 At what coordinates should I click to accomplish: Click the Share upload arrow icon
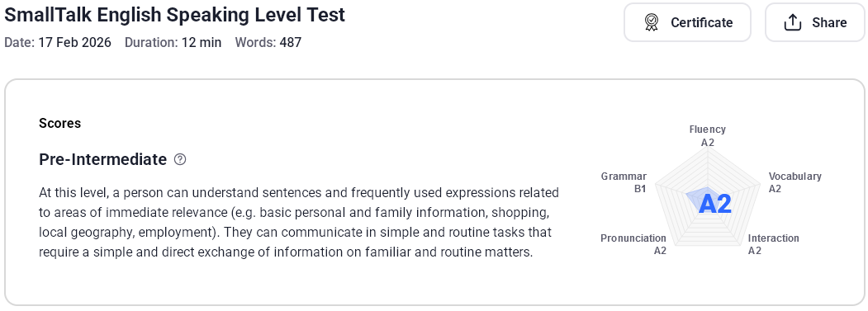tap(793, 23)
